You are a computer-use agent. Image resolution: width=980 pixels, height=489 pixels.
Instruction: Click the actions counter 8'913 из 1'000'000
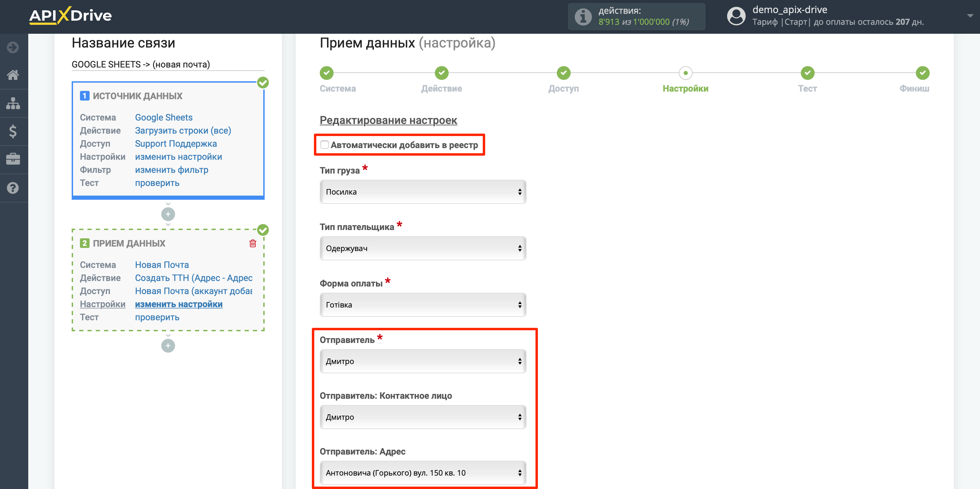pos(644,22)
